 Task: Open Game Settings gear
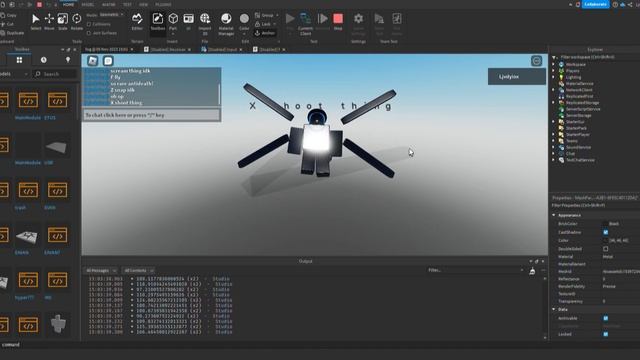coord(358,19)
